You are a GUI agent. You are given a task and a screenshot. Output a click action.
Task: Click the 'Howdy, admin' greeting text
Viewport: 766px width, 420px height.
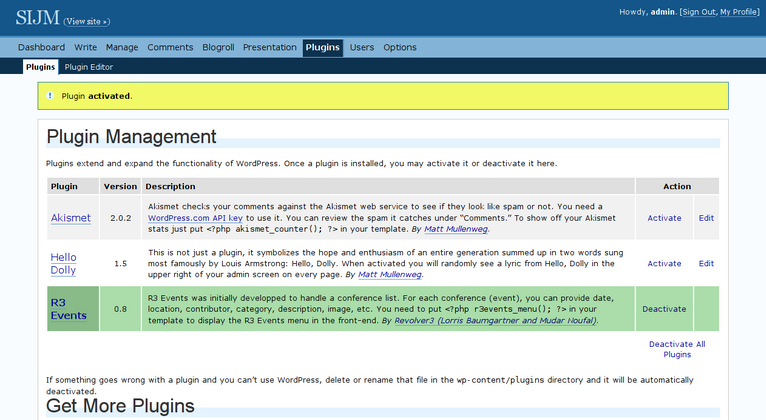click(647, 12)
